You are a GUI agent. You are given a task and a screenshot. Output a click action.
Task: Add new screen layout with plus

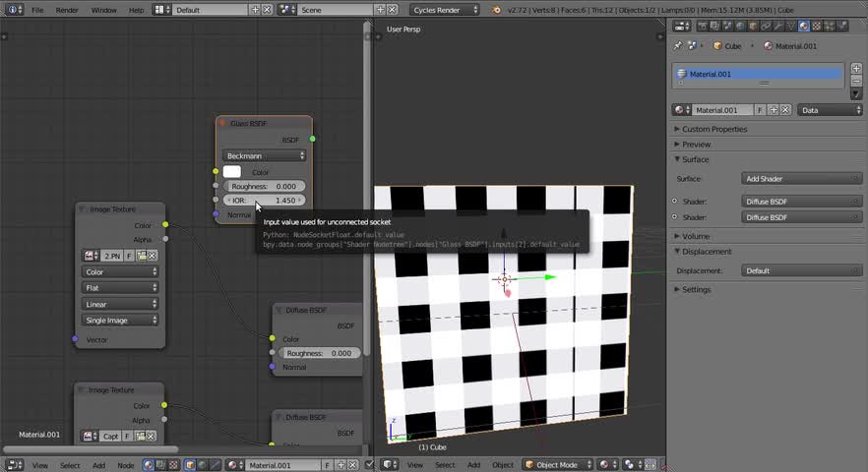pos(255,10)
